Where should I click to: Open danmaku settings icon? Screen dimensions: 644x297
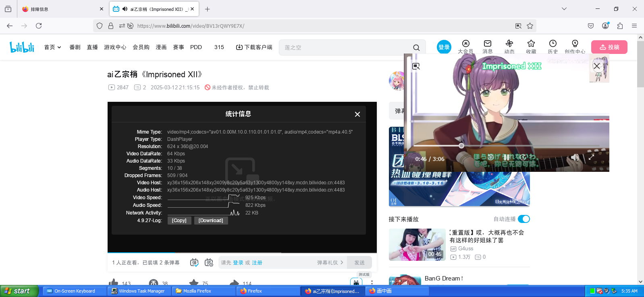click(x=209, y=262)
